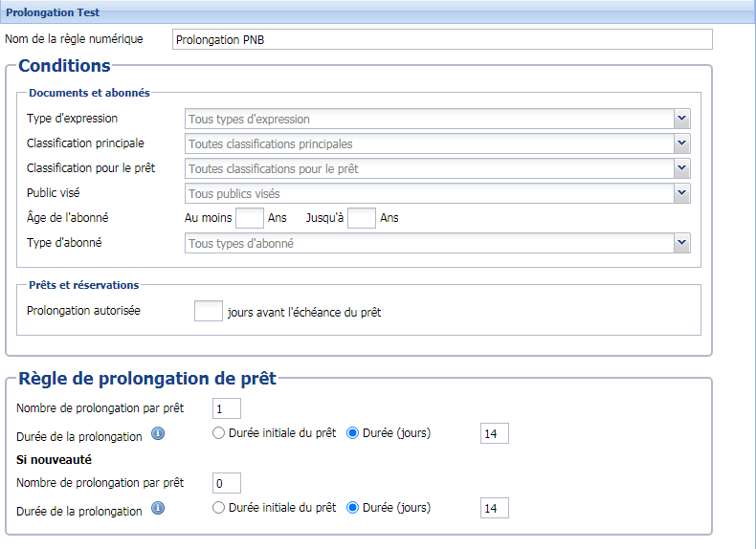This screenshot has width=756, height=549.
Task: Click the Nom de la règle numérique field
Action: [442, 39]
